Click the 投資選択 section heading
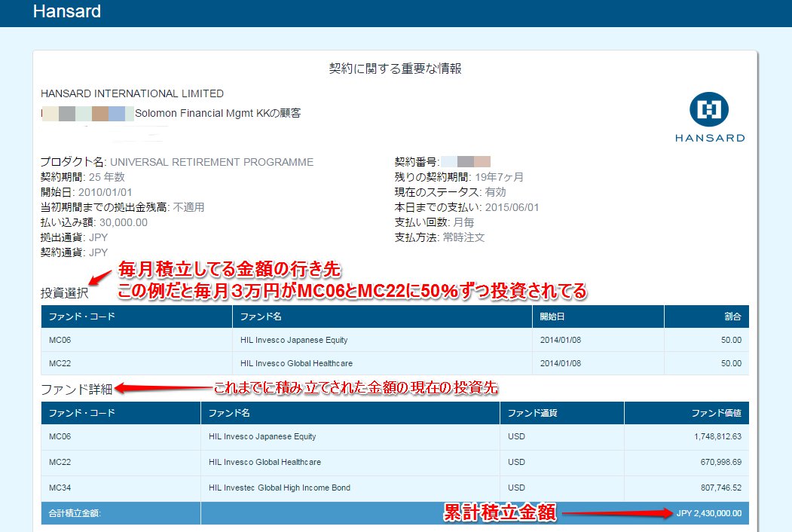 click(x=65, y=293)
